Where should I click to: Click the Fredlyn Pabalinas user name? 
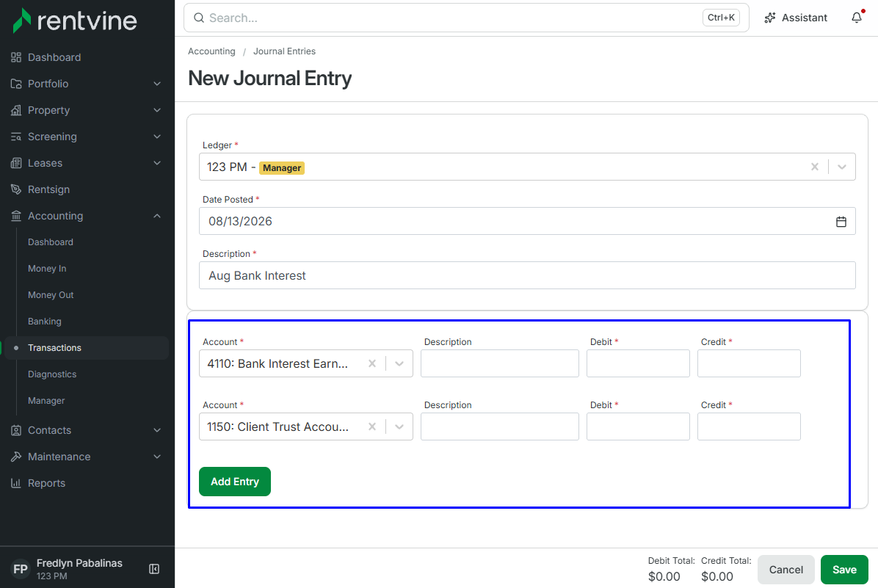pos(79,563)
